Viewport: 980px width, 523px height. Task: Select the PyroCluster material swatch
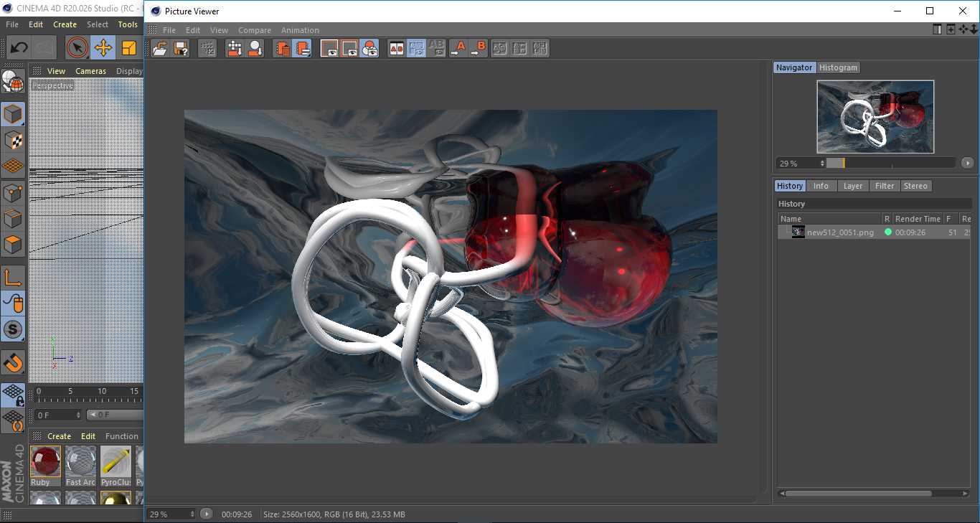(116, 466)
